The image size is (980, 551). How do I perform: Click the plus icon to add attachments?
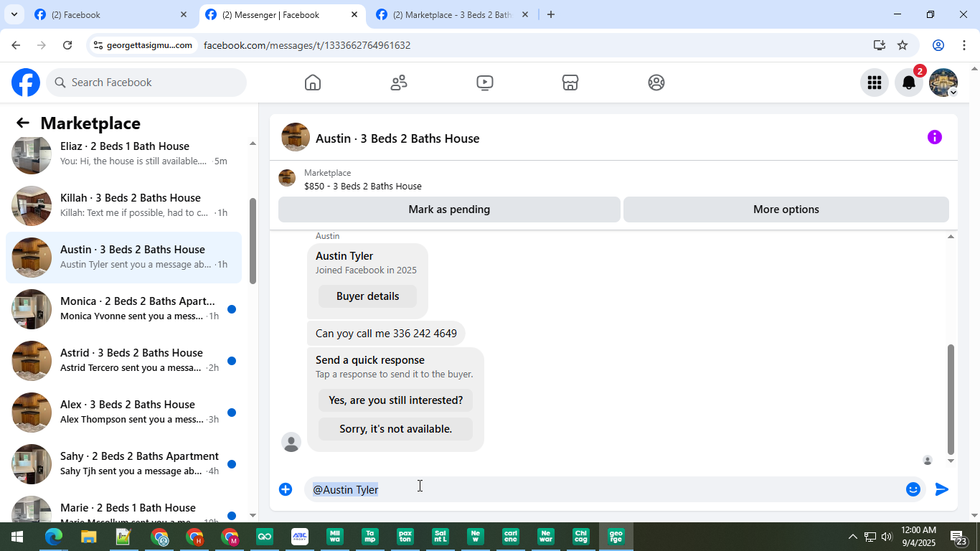(286, 489)
